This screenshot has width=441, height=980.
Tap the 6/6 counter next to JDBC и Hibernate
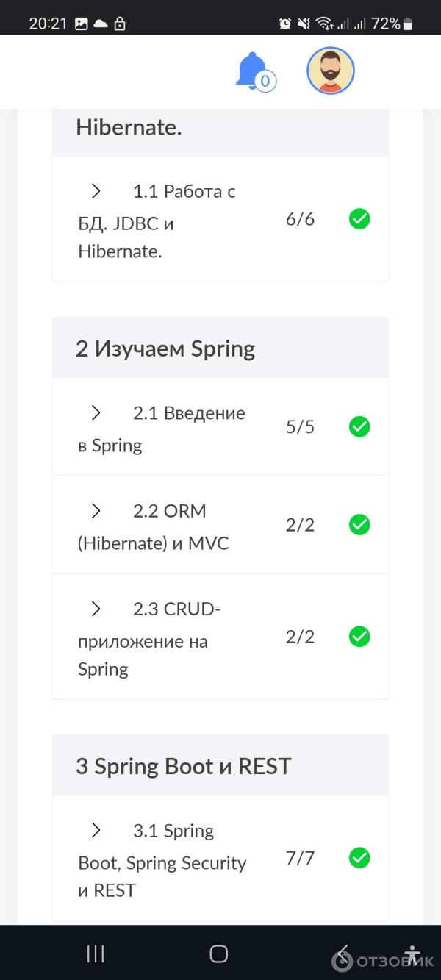(x=300, y=218)
